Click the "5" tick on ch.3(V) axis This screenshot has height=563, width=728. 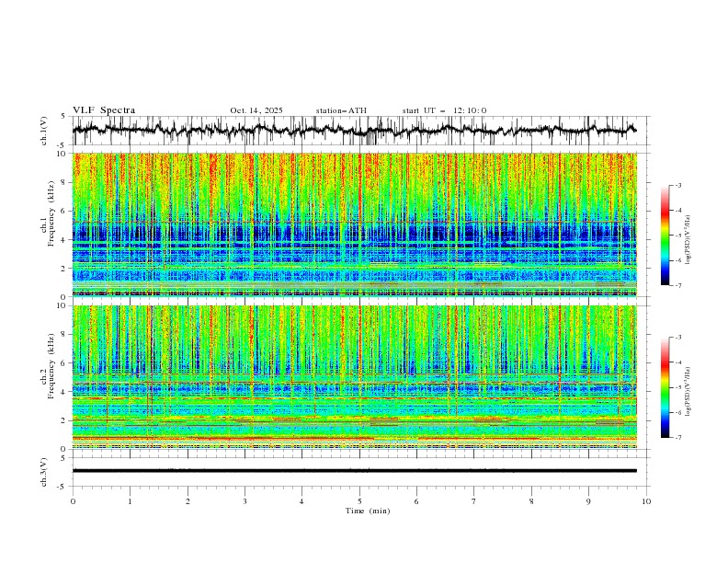[64, 458]
